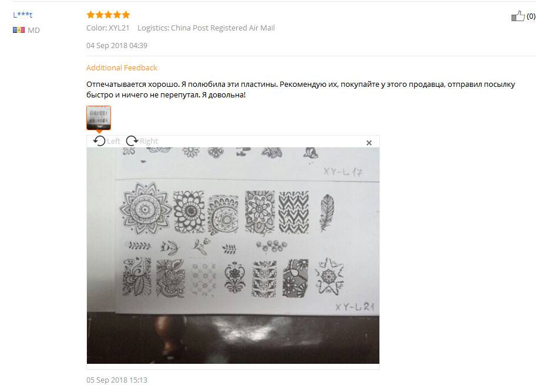Click the Additional Feedback heading
Image resolution: width=545 pixels, height=392 pixels.
[122, 67]
